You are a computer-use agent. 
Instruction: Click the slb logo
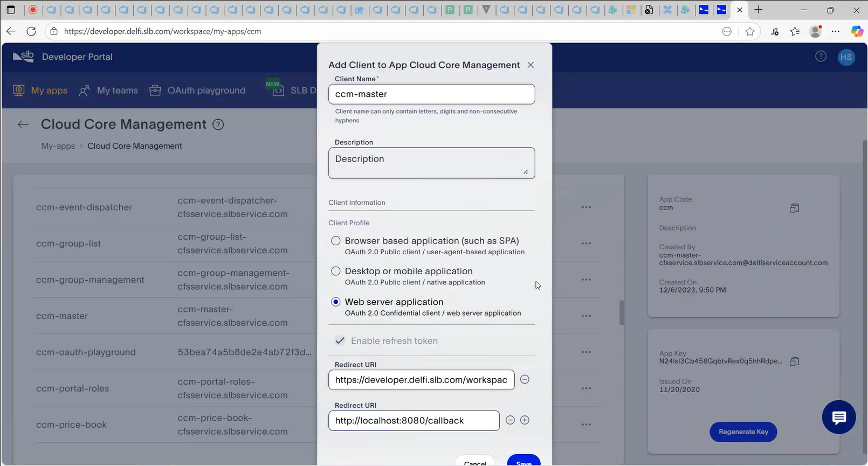tap(23, 56)
